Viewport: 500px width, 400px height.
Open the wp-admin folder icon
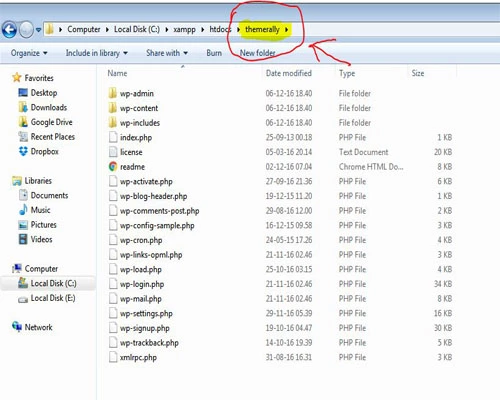click(113, 93)
